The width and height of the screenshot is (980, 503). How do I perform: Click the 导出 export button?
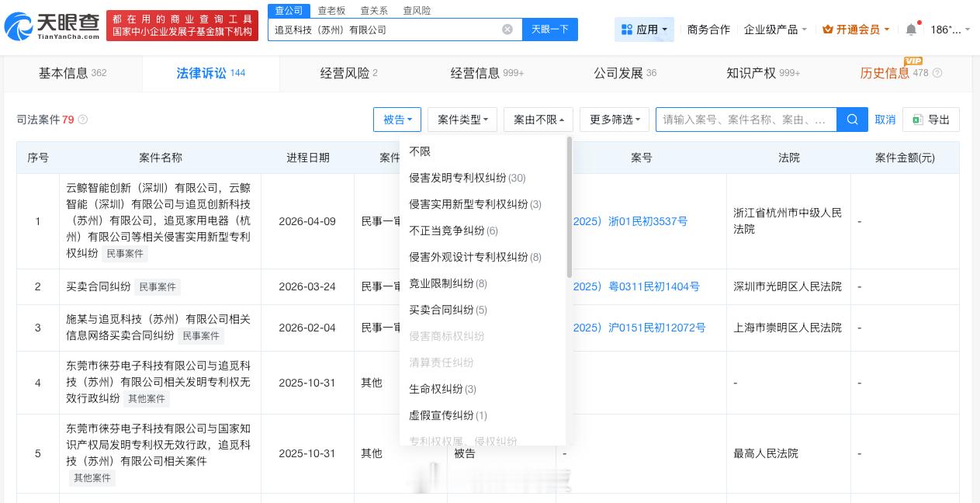[930, 120]
